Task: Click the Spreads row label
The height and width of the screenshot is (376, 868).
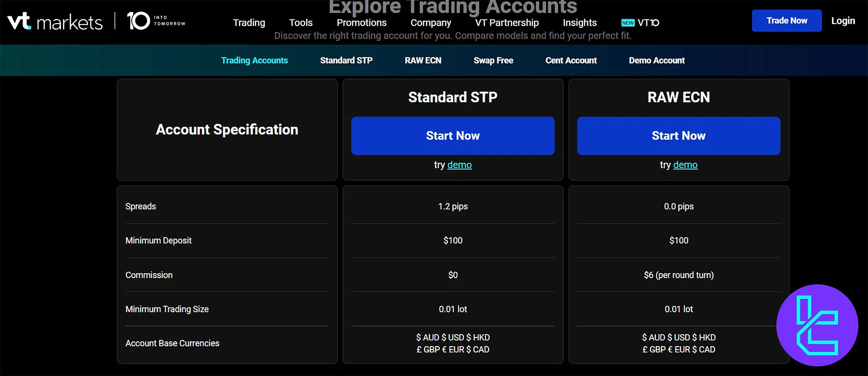Action: [x=141, y=206]
